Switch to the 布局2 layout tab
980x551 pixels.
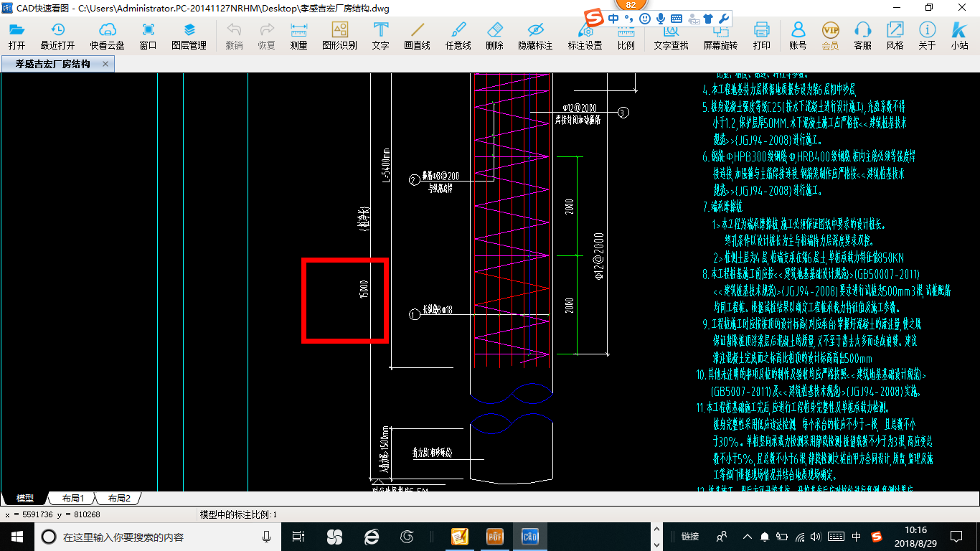119,498
